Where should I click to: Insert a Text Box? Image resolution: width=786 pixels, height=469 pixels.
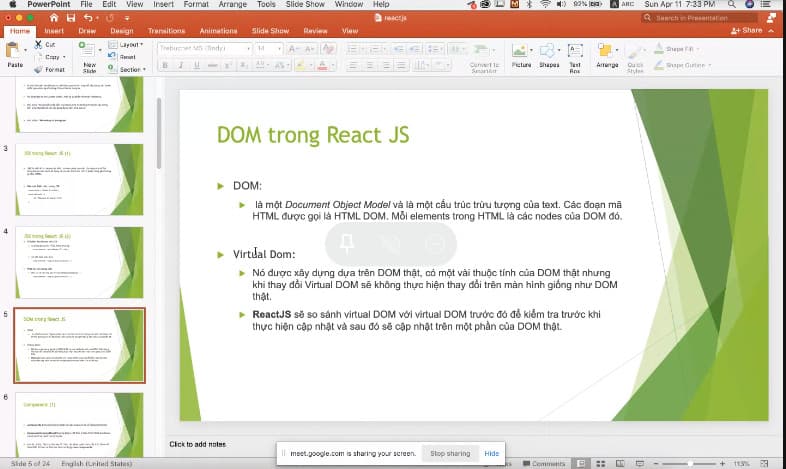(575, 52)
